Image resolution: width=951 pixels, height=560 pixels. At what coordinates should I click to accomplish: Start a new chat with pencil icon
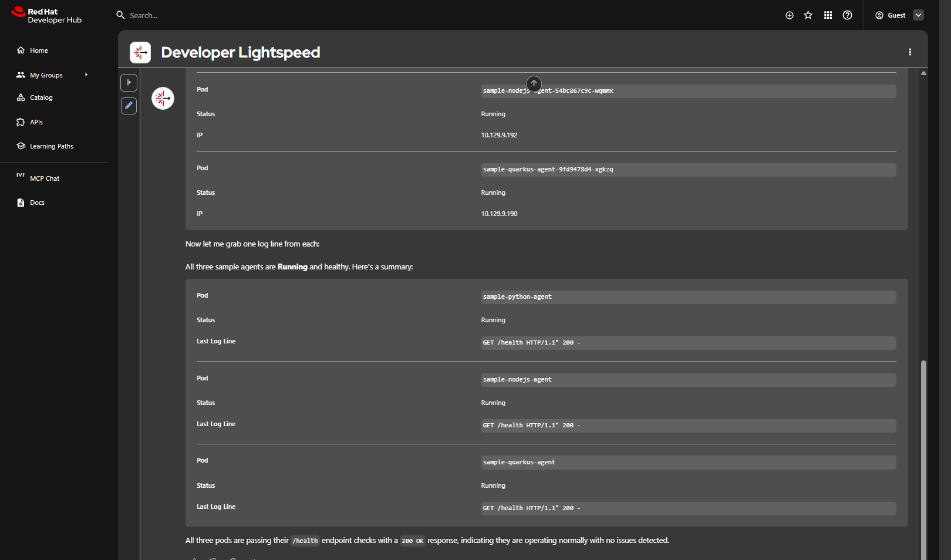coord(129,106)
